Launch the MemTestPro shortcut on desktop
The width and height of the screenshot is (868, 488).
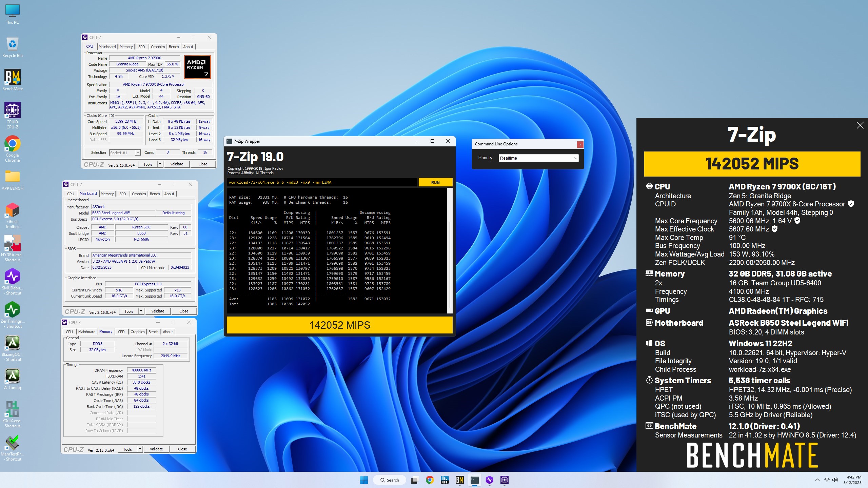[13, 448]
